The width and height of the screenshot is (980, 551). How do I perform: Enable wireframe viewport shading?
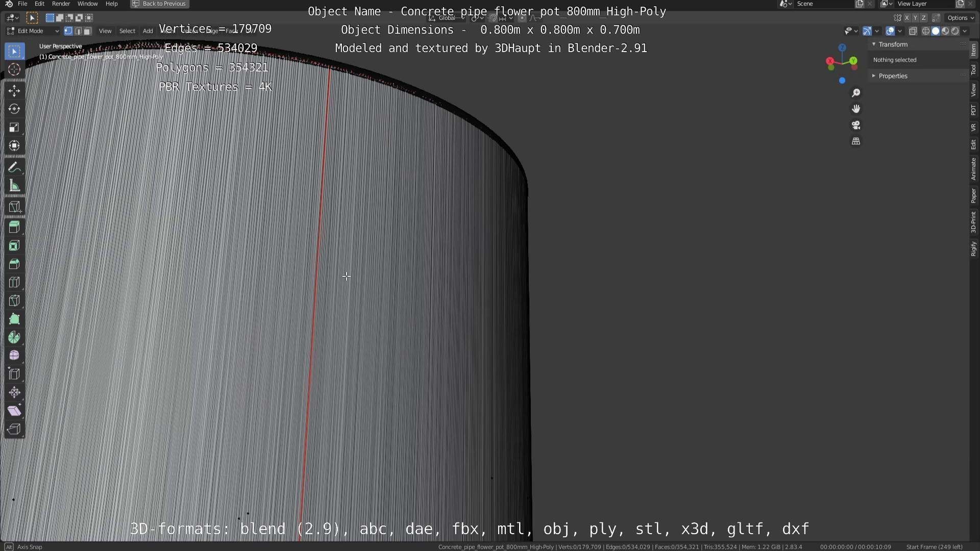[925, 31]
